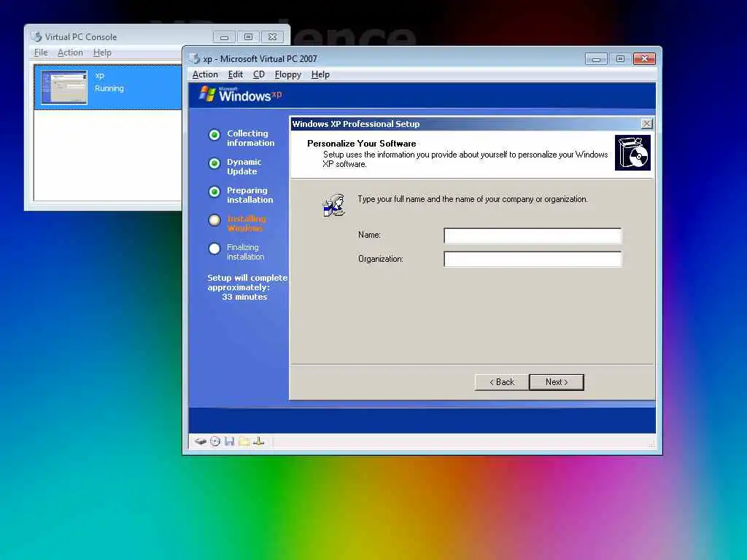Open the Action menu in Virtual PC 2007
Image resolution: width=747 pixels, height=560 pixels.
(205, 74)
